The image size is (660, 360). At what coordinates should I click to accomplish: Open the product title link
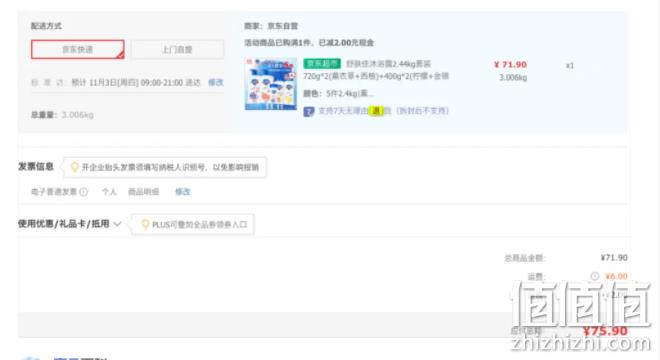coord(388,64)
